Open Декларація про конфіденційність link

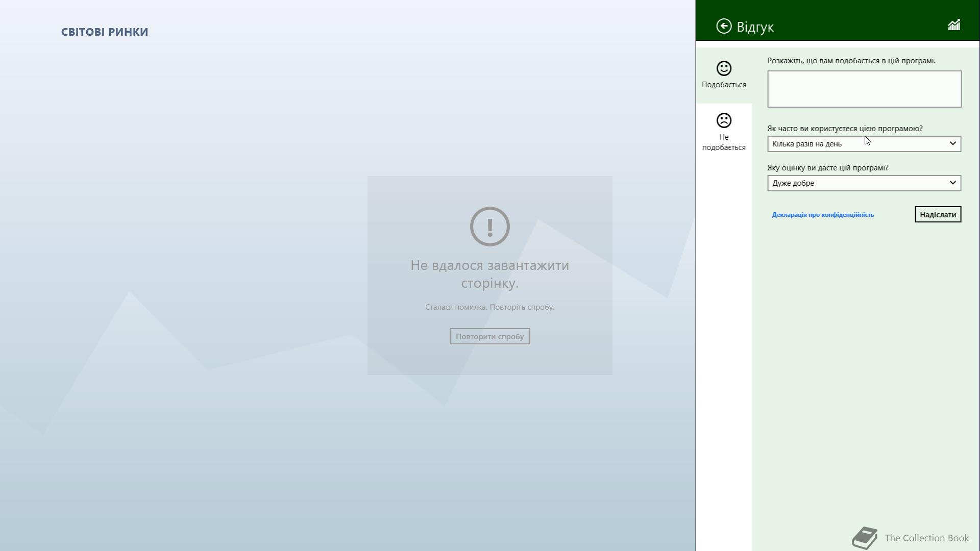(823, 215)
